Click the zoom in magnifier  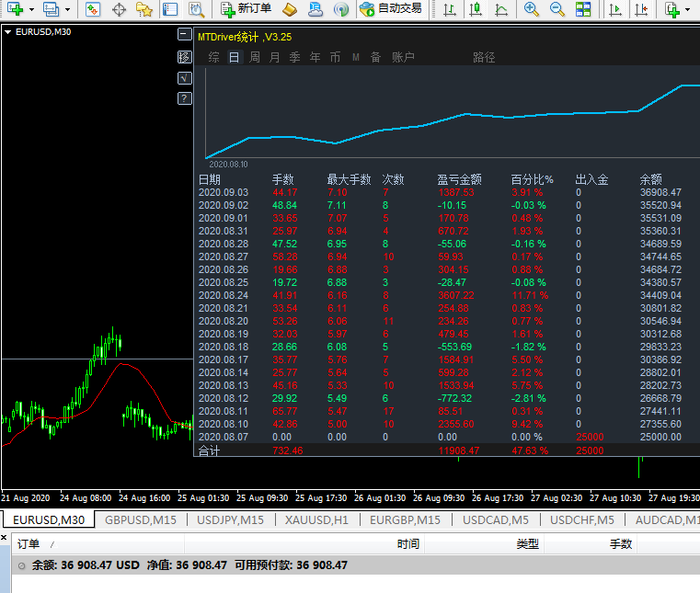[x=531, y=9]
